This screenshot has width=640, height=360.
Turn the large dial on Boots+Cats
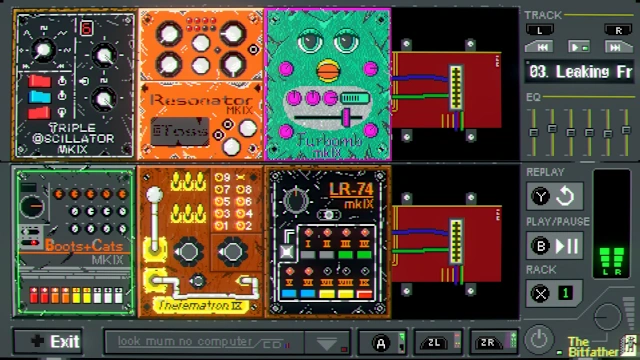click(x=32, y=207)
